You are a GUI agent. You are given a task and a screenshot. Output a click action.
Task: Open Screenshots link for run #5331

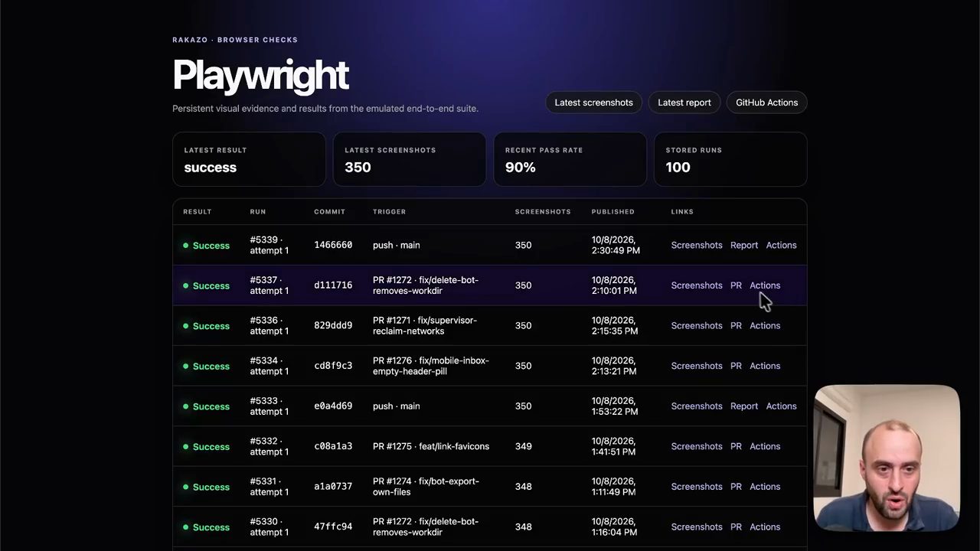coord(697,487)
